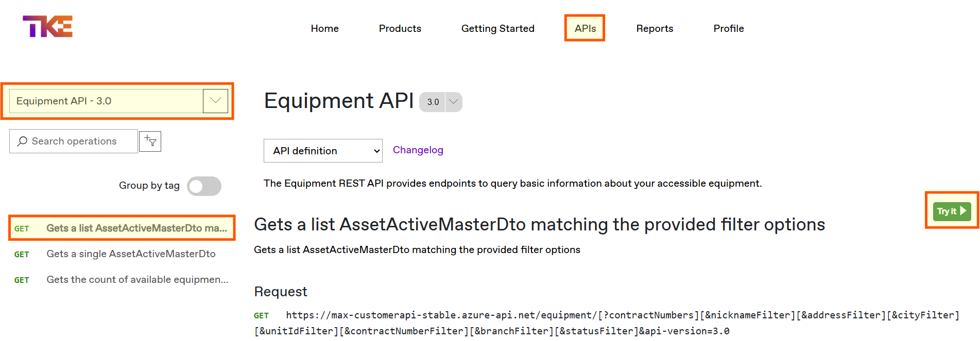Open the Reports page
The height and width of the screenshot is (341, 980).
(655, 29)
